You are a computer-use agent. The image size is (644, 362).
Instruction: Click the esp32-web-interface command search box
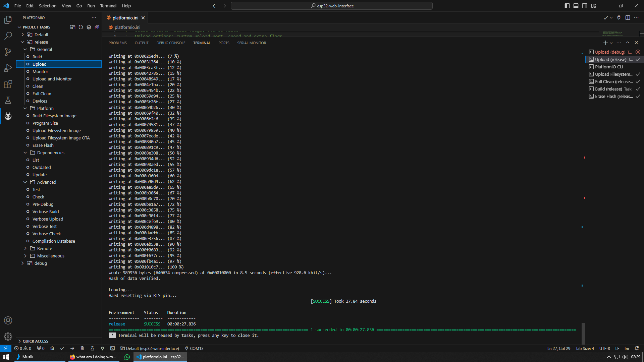point(331,6)
